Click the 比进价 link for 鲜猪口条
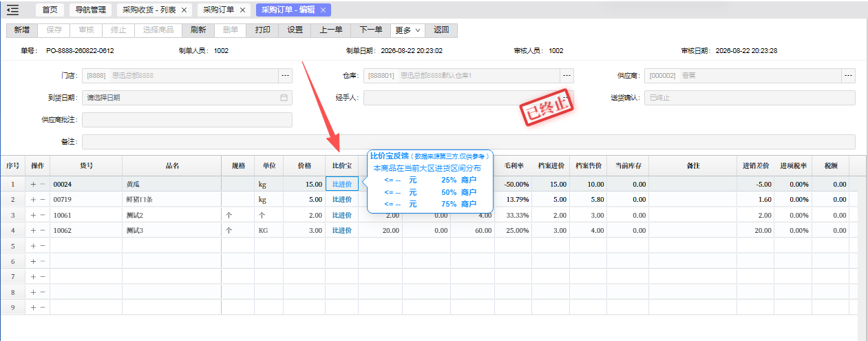 (342, 200)
